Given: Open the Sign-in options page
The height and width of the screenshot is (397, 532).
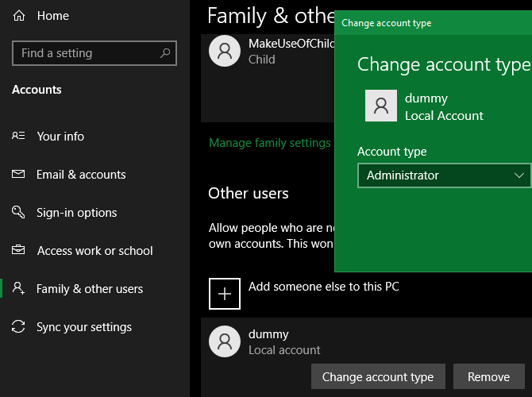Looking at the screenshot, I should [76, 213].
